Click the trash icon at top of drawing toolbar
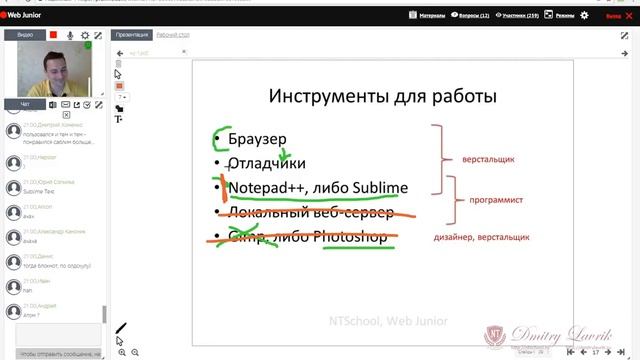This screenshot has width=640, height=360. click(118, 64)
